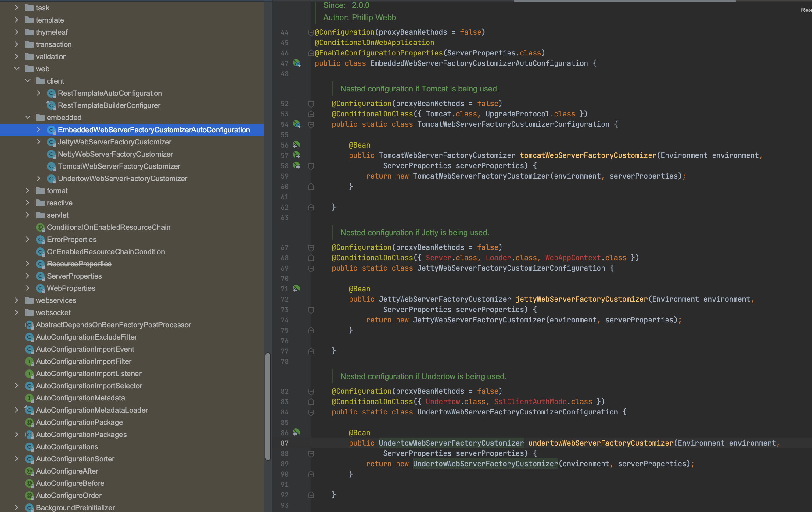Click the class icon of AutoConfigurationExcludeFilter
Image resolution: width=812 pixels, height=512 pixels.
[29, 337]
